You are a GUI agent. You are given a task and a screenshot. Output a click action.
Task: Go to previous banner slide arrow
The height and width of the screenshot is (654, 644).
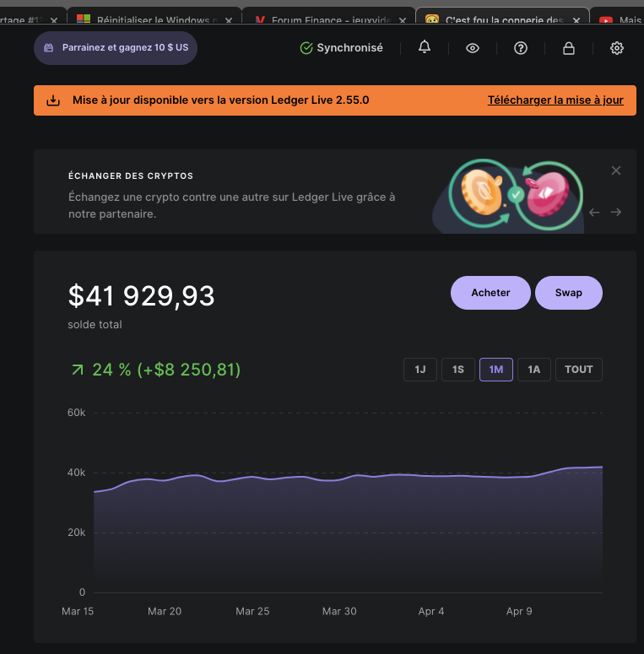click(x=594, y=213)
